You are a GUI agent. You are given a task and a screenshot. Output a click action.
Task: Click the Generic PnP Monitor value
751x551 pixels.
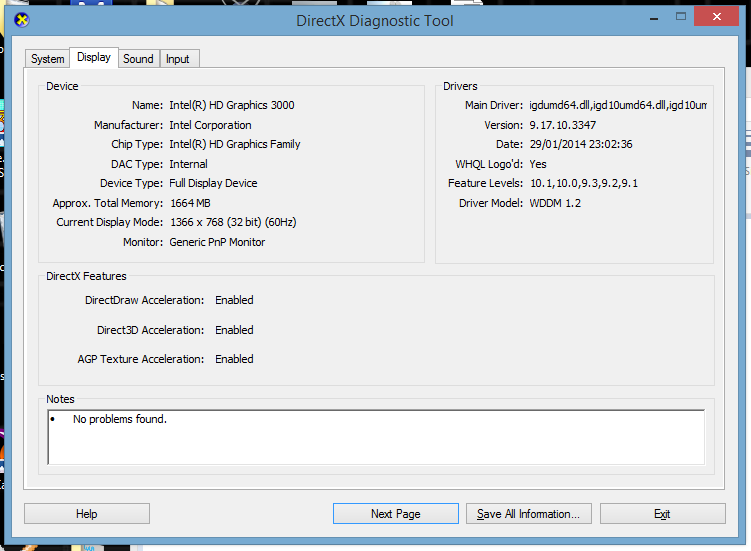click(217, 242)
